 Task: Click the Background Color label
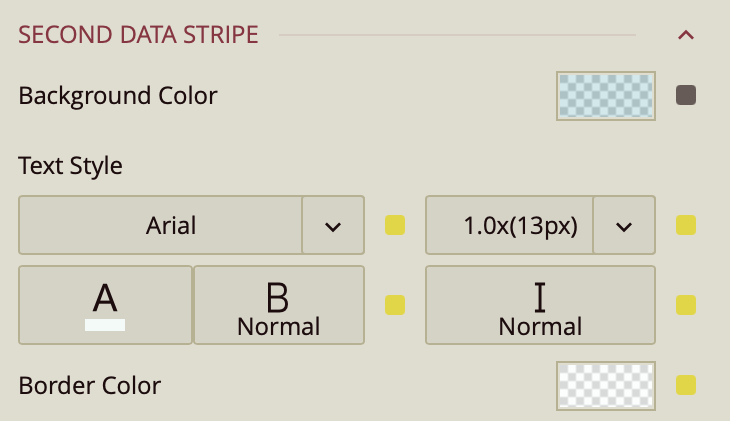pos(118,96)
